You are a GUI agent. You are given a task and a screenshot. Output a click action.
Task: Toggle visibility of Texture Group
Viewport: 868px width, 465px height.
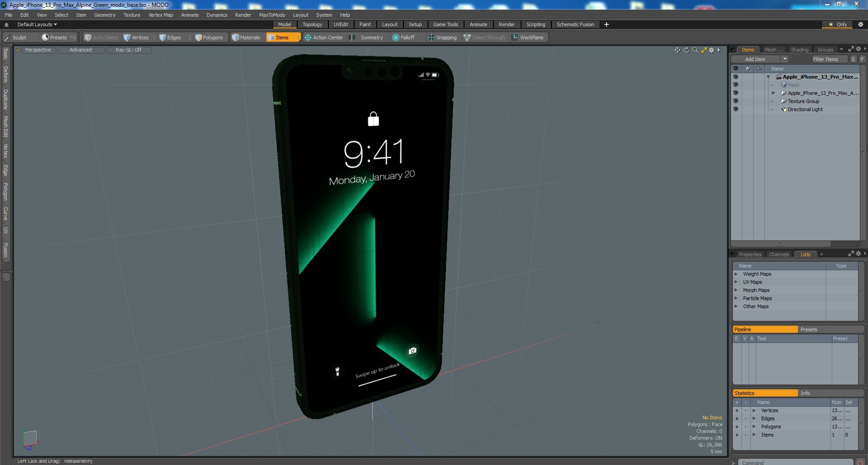pyautogui.click(x=735, y=101)
